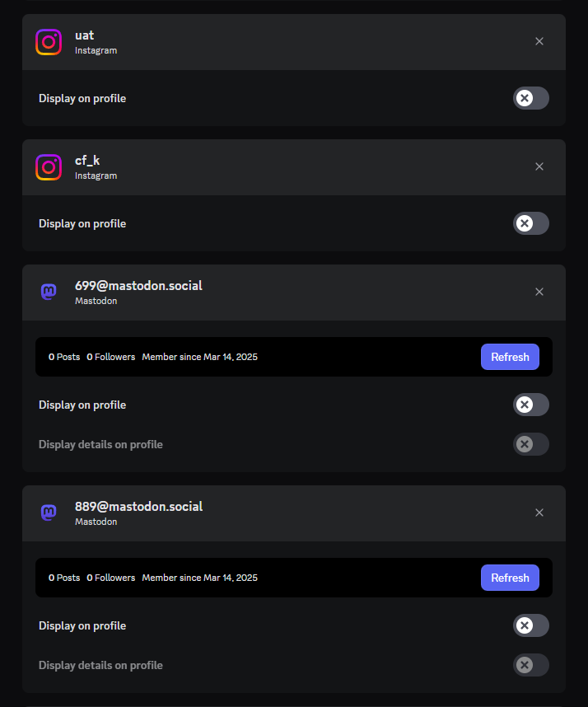Select the 889@mastodon.social account name

coord(139,507)
